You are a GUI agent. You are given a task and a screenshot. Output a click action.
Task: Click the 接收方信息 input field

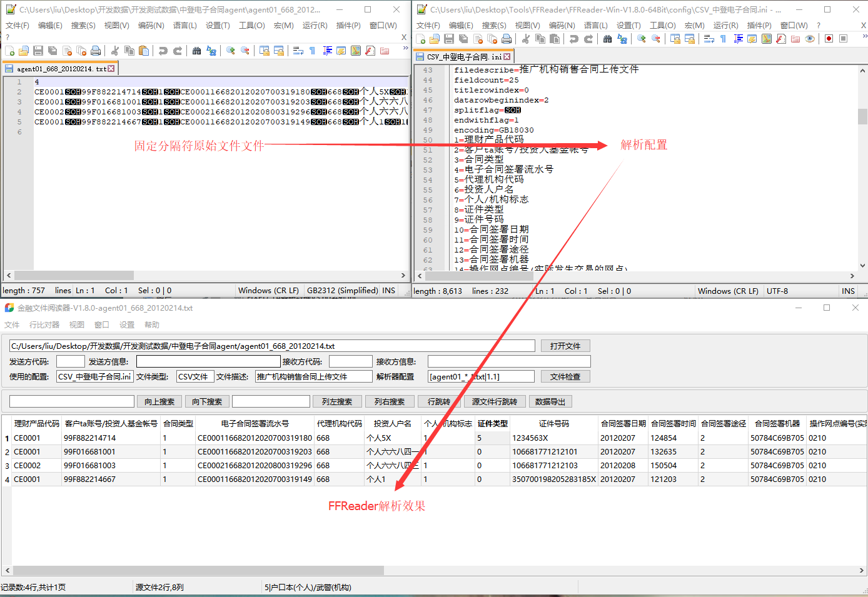click(509, 361)
